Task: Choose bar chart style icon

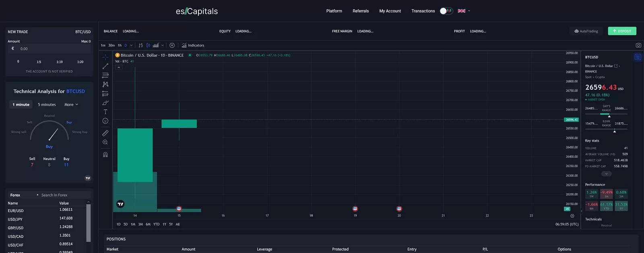Action: (x=141, y=45)
